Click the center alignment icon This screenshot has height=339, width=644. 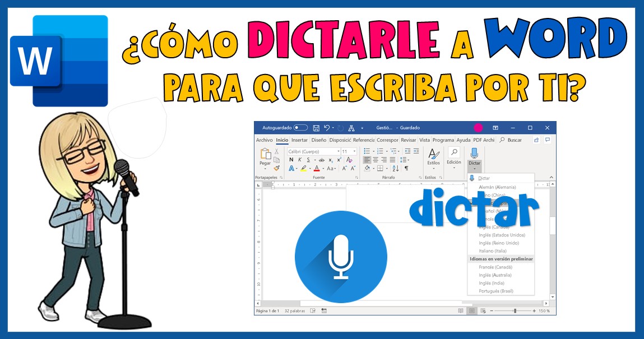(376, 160)
